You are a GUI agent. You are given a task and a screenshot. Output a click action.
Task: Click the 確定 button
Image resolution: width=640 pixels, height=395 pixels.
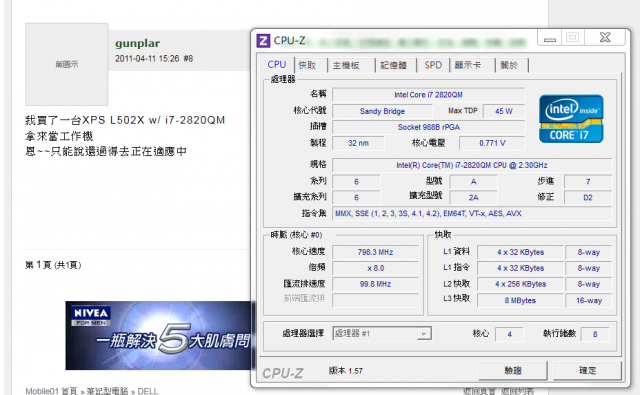point(587,371)
